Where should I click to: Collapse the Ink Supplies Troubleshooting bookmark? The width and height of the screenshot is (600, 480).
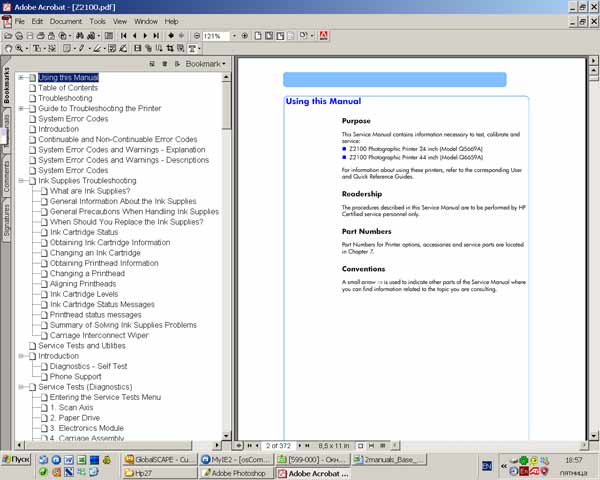click(21, 181)
